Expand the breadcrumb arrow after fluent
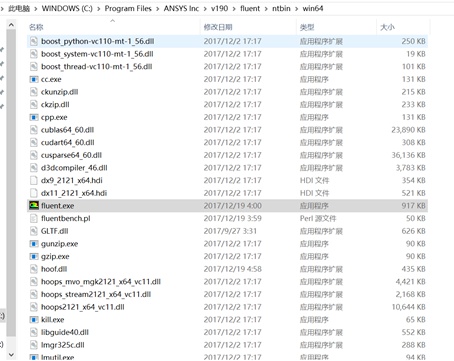The height and width of the screenshot is (361, 454). 266,9
